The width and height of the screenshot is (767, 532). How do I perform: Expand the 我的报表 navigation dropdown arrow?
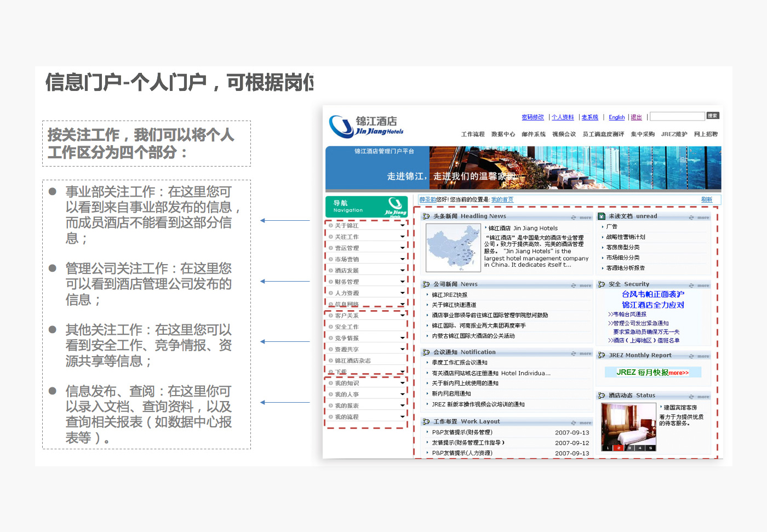402,406
